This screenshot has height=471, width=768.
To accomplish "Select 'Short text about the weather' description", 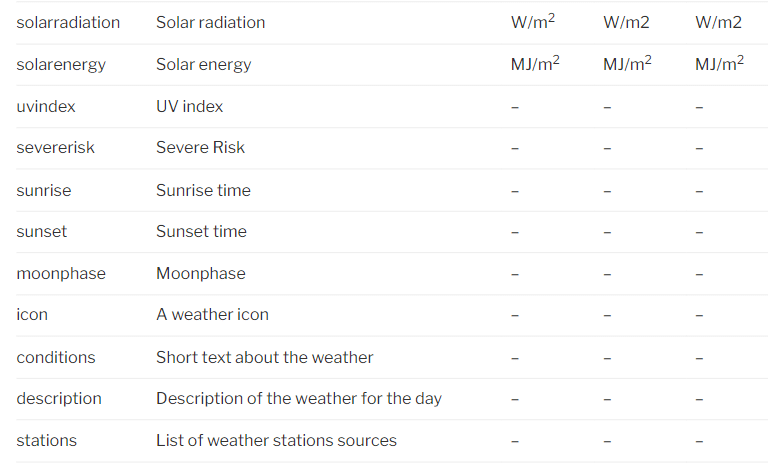I will (264, 357).
